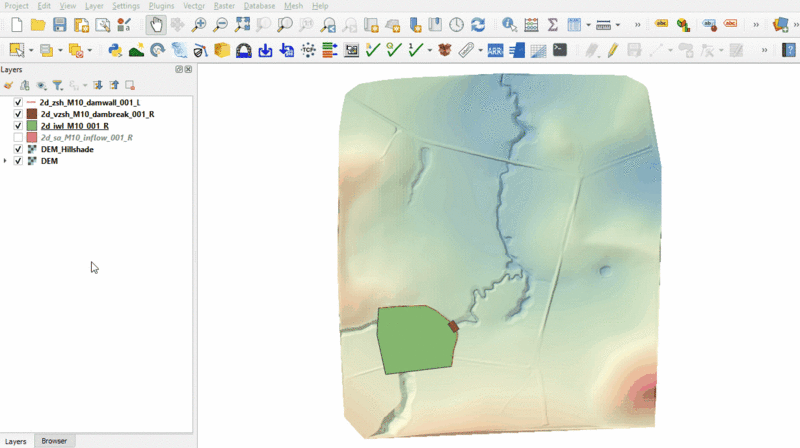Viewport: 800px width, 448px height.
Task: Hide the DEM_Hillshade layer
Action: pos(18,149)
